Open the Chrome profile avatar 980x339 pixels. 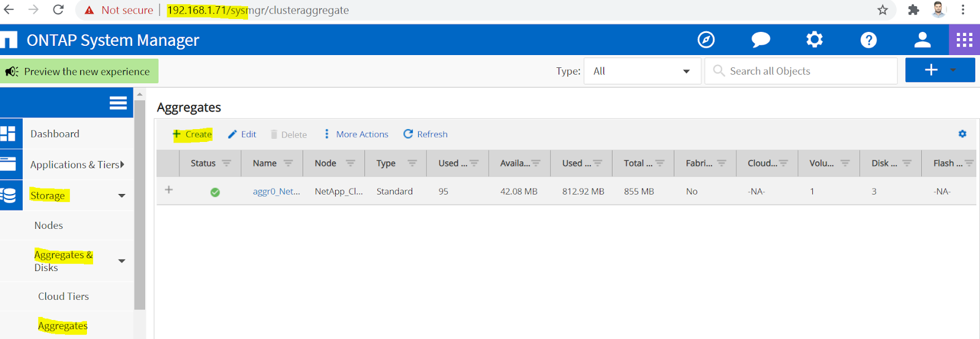click(x=938, y=10)
